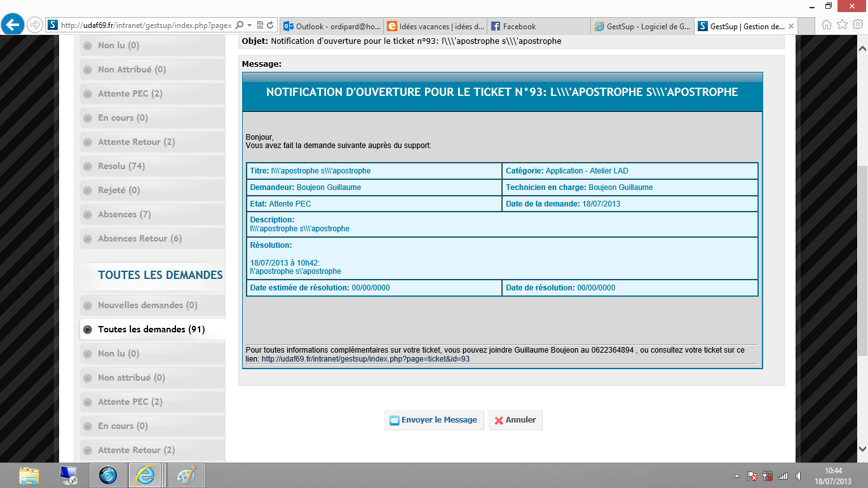Open browser Tools gear icon
The width and height of the screenshot is (868, 488).
(857, 25)
